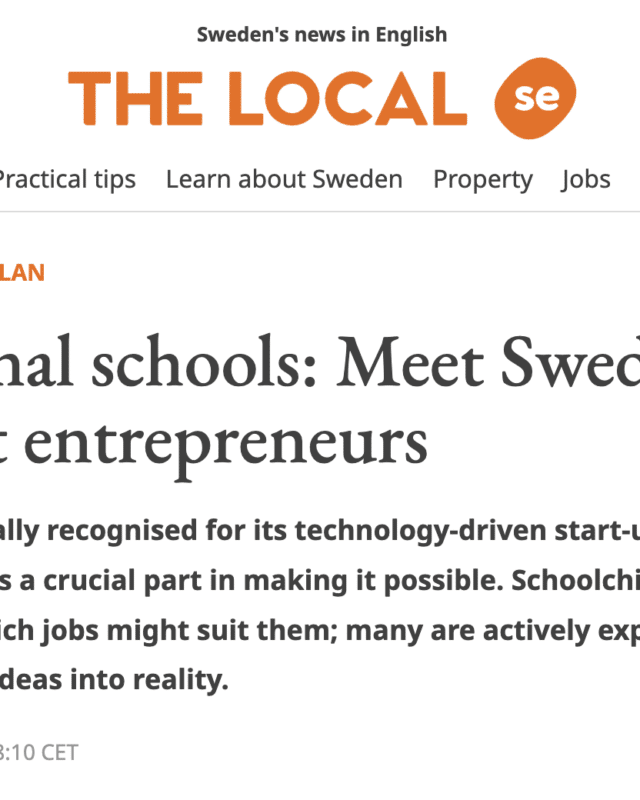Go to the Learn about Sweden section
This screenshot has width=640, height=800.
(284, 180)
